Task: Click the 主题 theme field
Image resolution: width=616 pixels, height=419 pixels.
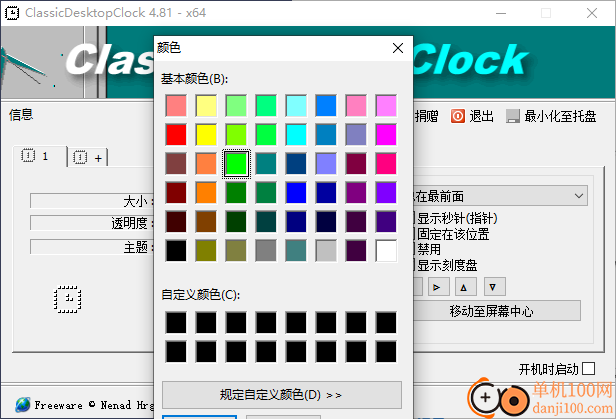Action: (x=92, y=247)
